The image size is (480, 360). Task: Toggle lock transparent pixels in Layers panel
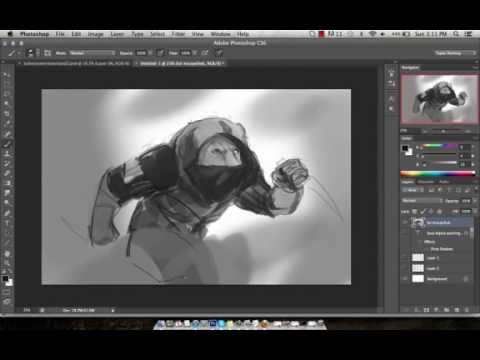(x=415, y=211)
